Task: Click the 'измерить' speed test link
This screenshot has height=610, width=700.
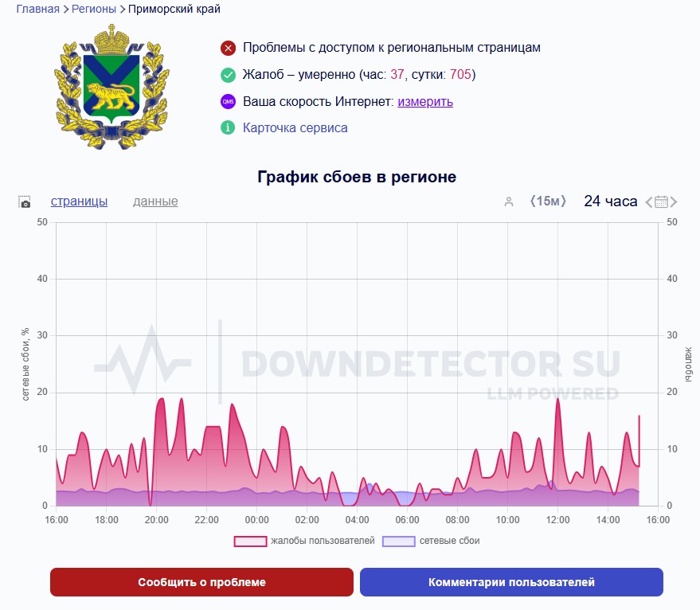Action: click(425, 102)
